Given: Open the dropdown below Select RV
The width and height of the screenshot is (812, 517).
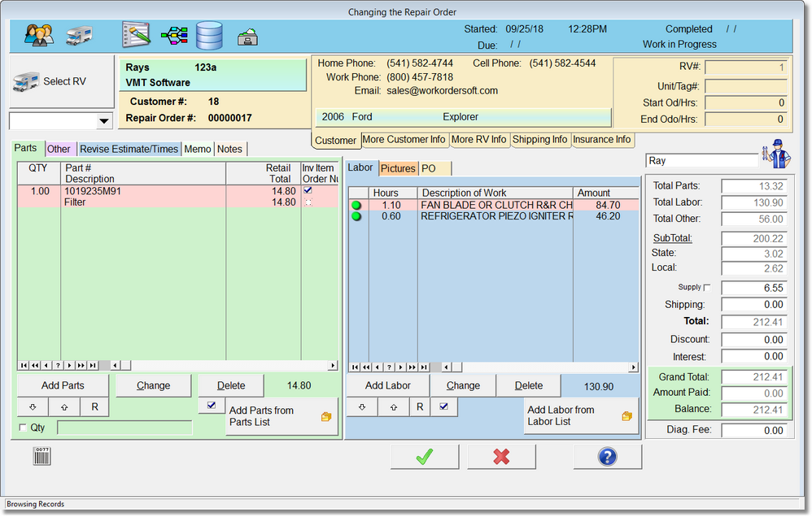Looking at the screenshot, I should click(104, 121).
